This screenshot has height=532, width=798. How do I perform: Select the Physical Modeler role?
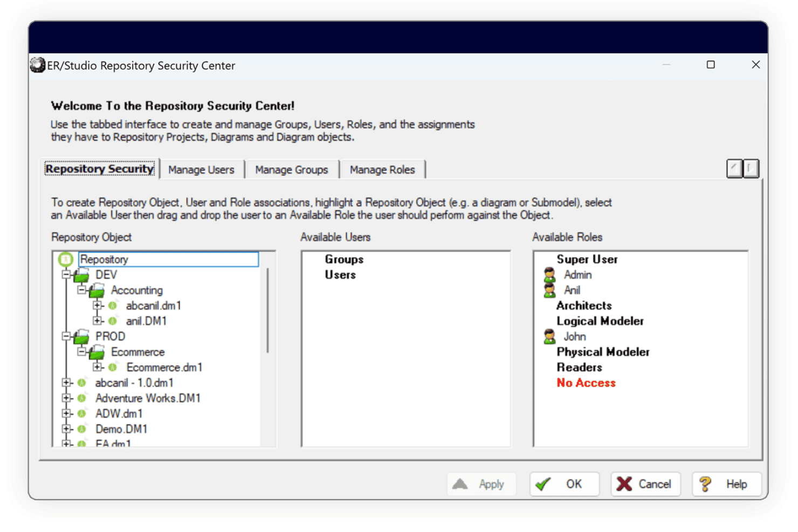603,352
